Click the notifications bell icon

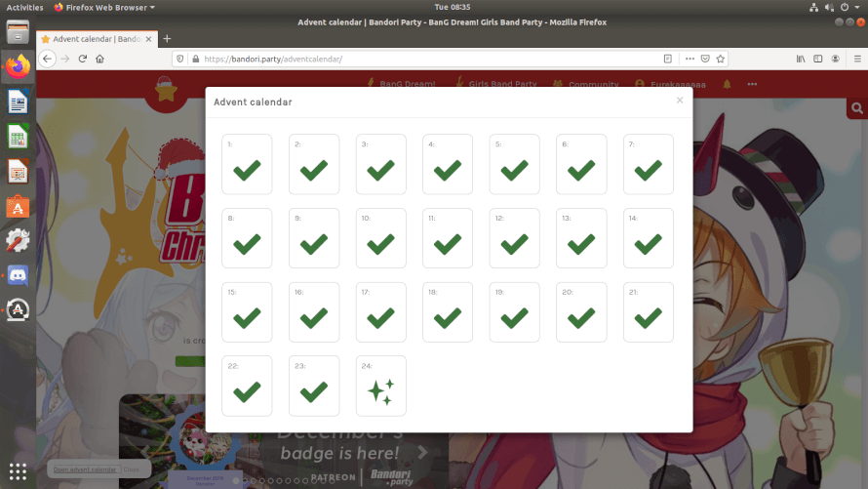click(x=727, y=85)
